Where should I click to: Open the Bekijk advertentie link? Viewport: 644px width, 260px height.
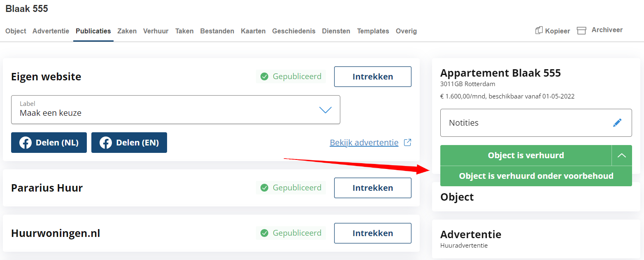(x=364, y=143)
